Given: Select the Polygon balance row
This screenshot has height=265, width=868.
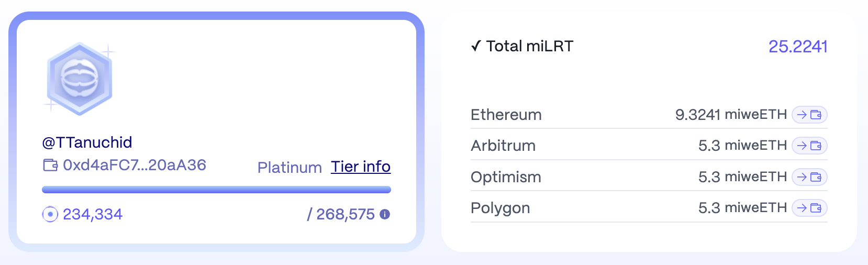Looking at the screenshot, I should click(x=649, y=208).
